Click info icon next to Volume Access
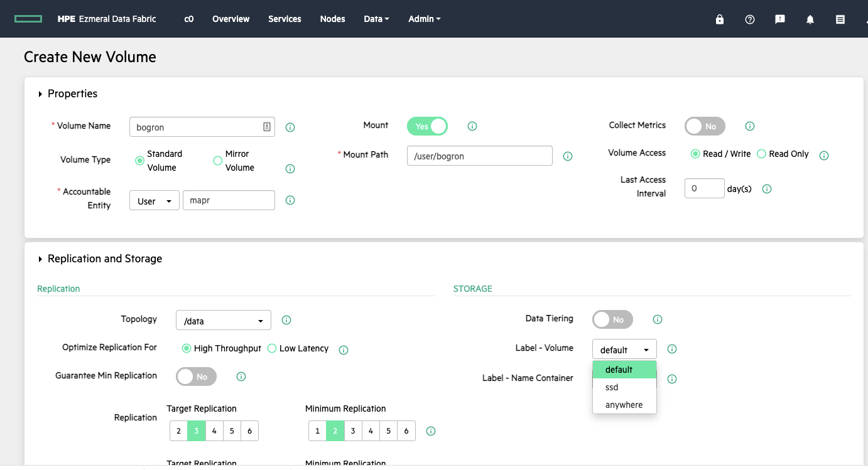This screenshot has height=470, width=868. (824, 156)
